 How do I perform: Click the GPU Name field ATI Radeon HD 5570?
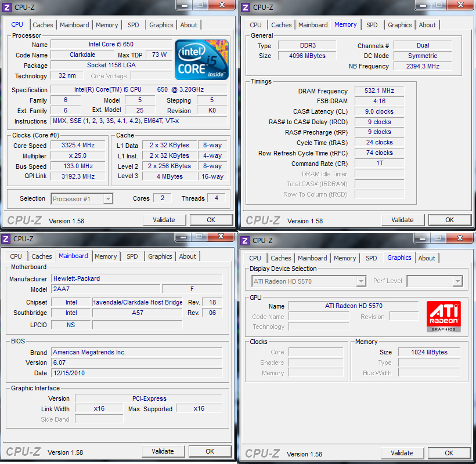click(354, 306)
